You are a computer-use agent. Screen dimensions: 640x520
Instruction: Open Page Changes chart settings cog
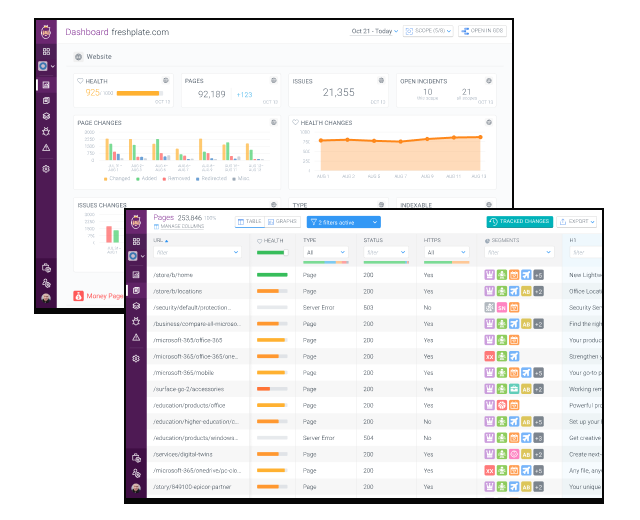(274, 122)
